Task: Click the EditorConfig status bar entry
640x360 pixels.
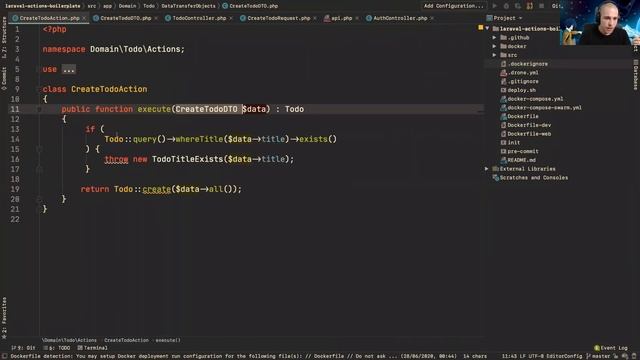Action: (x=564, y=356)
